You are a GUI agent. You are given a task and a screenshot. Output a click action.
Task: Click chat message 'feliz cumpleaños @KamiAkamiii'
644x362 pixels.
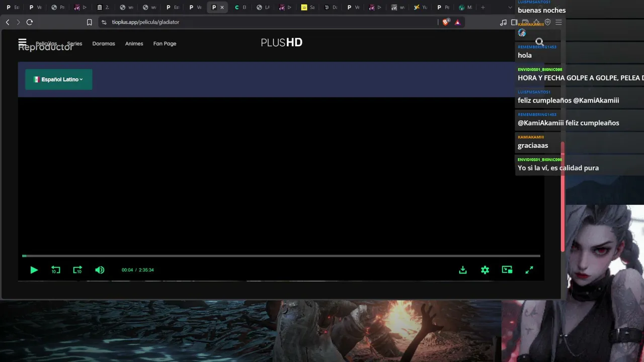(x=569, y=100)
